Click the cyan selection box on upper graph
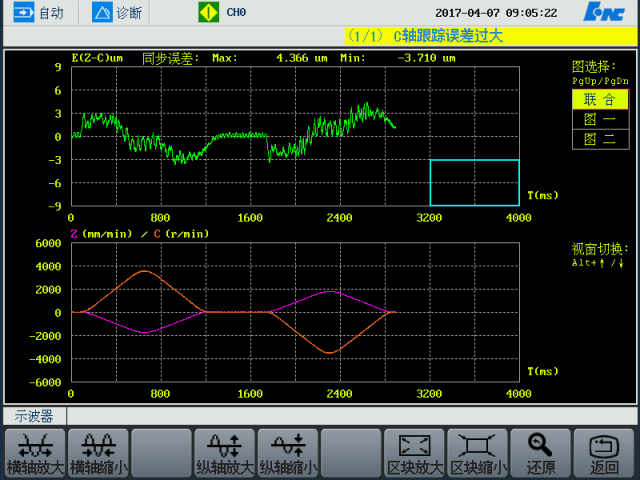Screen dimensions: 640x480 [474, 182]
